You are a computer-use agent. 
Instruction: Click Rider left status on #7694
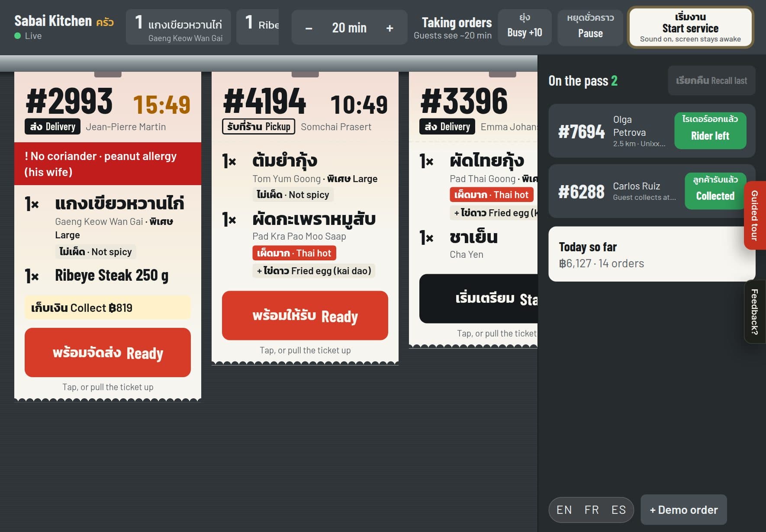coord(710,131)
